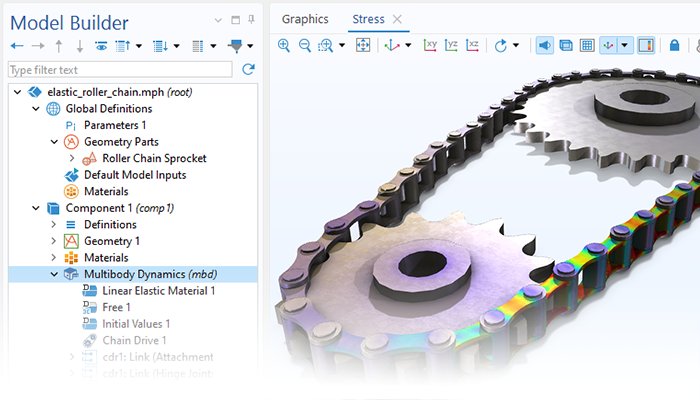
Task: Open the filter funnel dropdown arrow
Action: click(250, 46)
